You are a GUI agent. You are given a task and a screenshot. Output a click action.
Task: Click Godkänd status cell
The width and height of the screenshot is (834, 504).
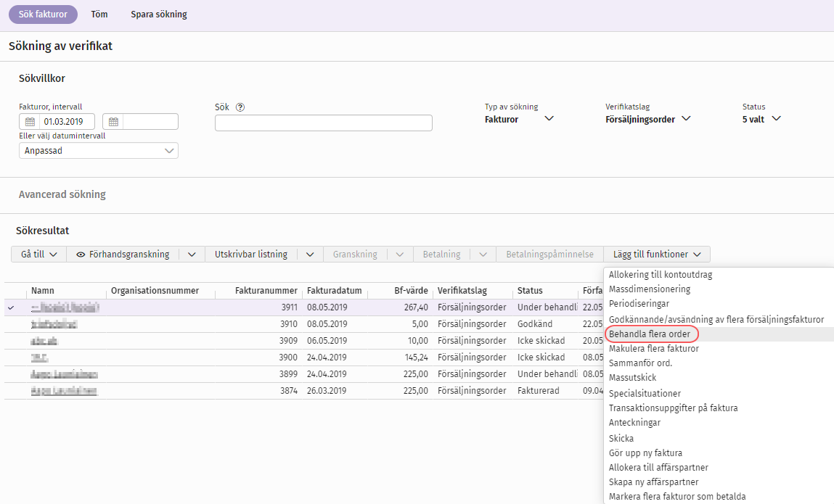point(534,323)
